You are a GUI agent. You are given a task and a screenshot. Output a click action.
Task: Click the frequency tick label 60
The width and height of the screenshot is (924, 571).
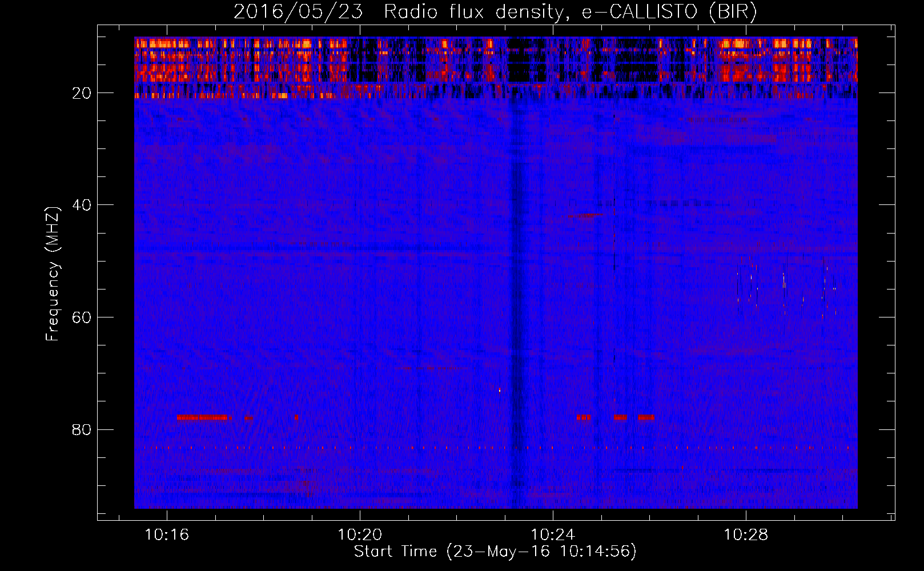point(82,317)
